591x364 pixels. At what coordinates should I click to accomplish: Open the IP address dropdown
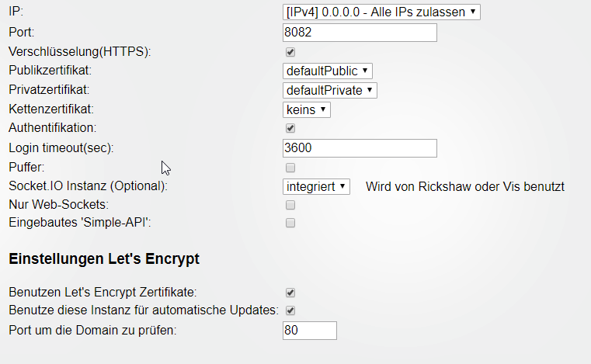click(381, 12)
